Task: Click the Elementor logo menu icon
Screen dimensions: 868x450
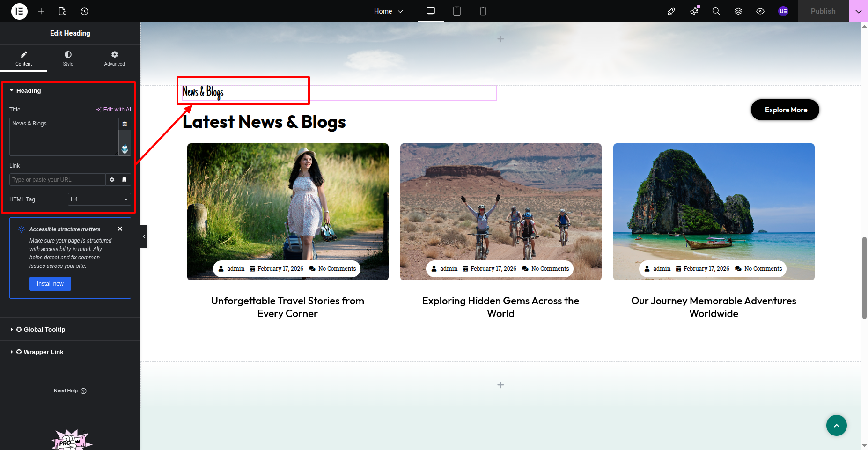Action: [19, 11]
